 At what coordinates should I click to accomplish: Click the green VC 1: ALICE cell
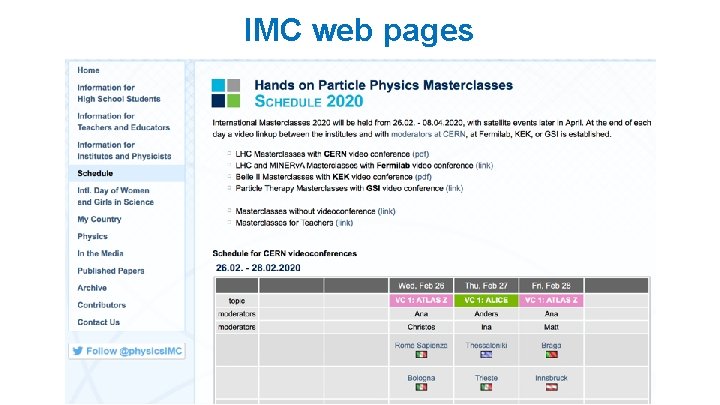coord(486,300)
